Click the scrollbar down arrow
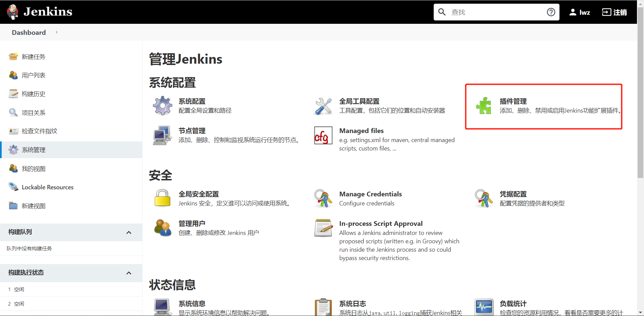Image resolution: width=644 pixels, height=316 pixels. click(x=640, y=313)
